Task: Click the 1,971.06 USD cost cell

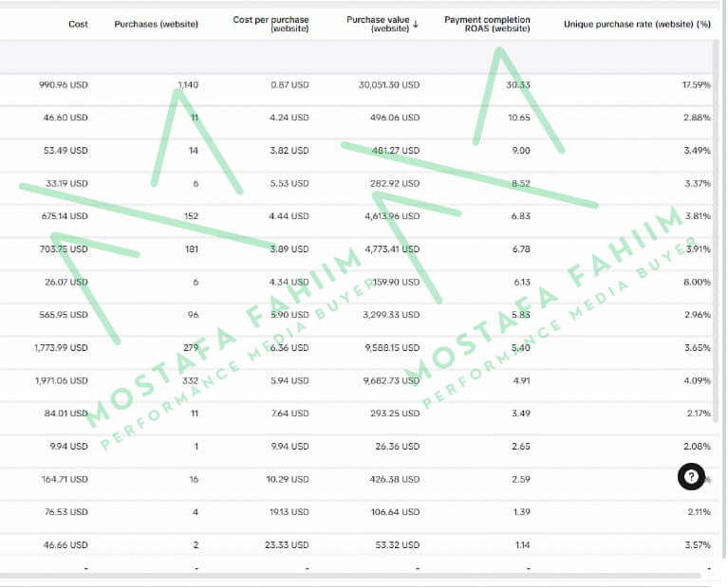Action: click(x=61, y=380)
